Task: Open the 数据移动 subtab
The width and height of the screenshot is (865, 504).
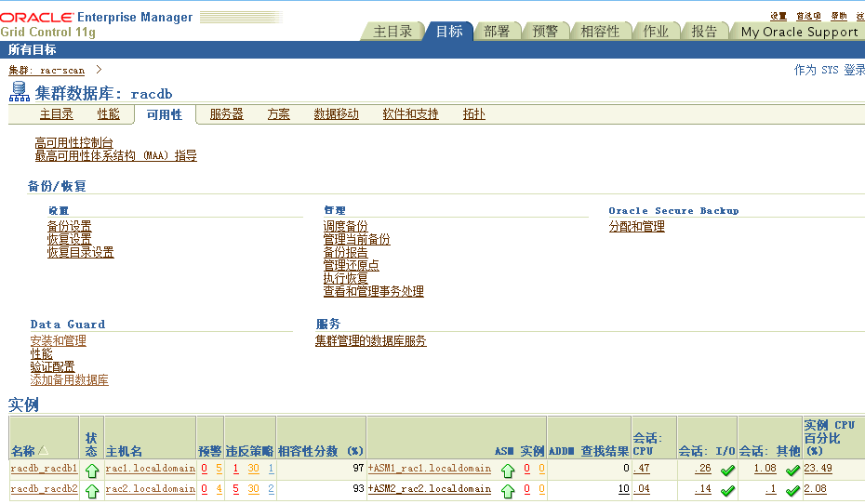Action: [x=336, y=114]
